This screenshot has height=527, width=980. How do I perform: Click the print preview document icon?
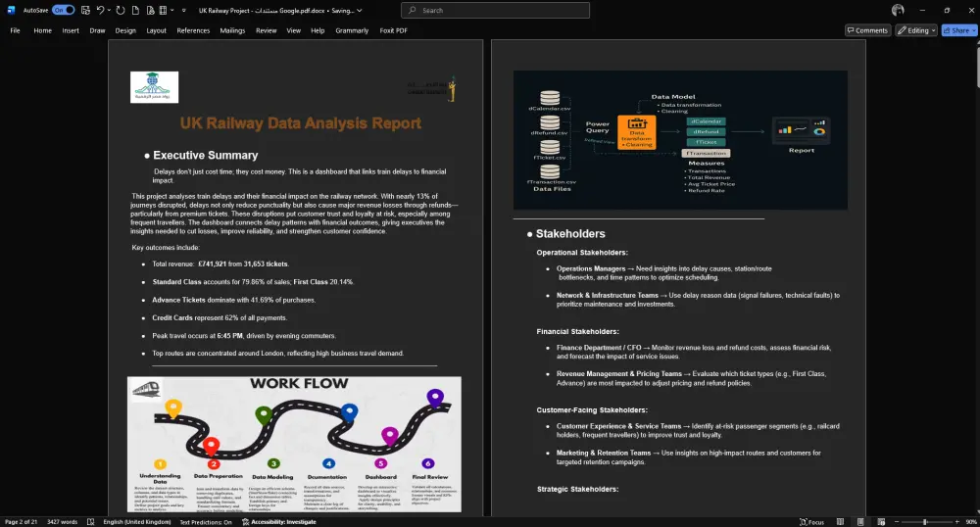(x=151, y=10)
